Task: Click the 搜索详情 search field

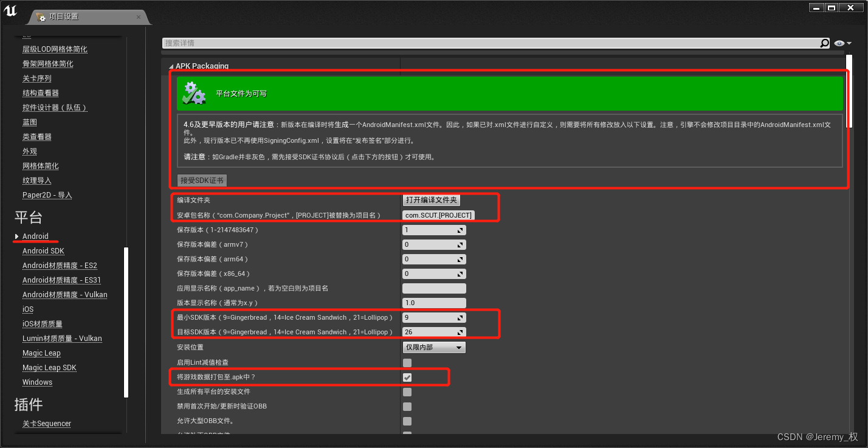Action: pos(491,43)
